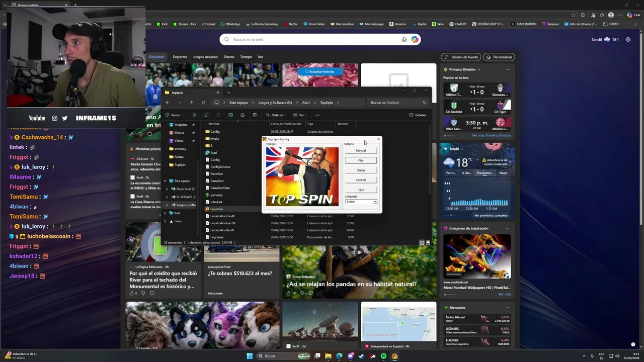Open Controls settings in Top Spin Config
Viewport: 644px width, 362px height.
(x=361, y=180)
